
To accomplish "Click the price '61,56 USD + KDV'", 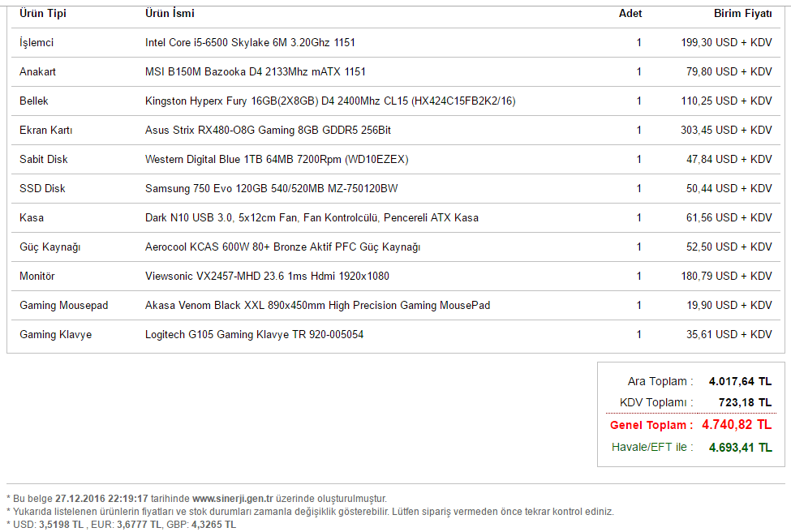I will tap(729, 218).
